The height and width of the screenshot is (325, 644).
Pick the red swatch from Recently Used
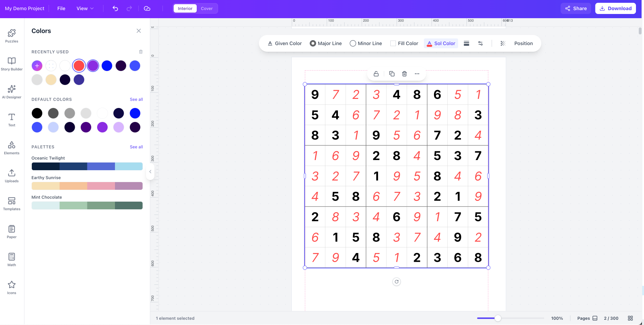pos(79,65)
